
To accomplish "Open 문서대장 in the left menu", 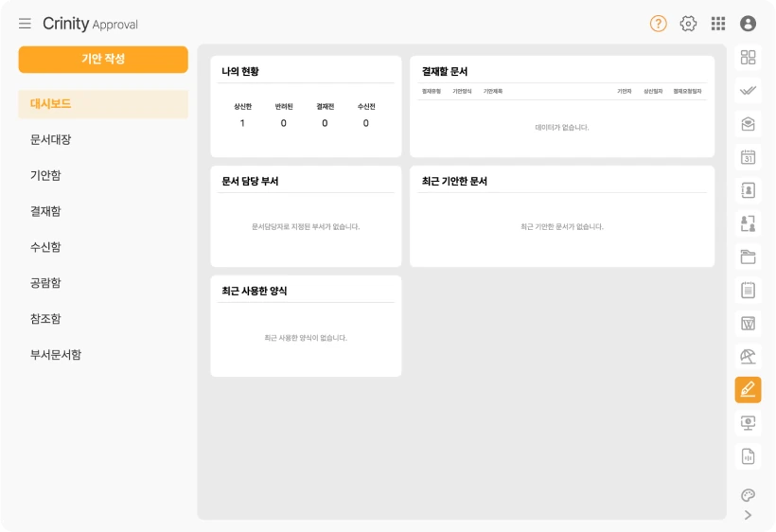I will coord(50,139).
